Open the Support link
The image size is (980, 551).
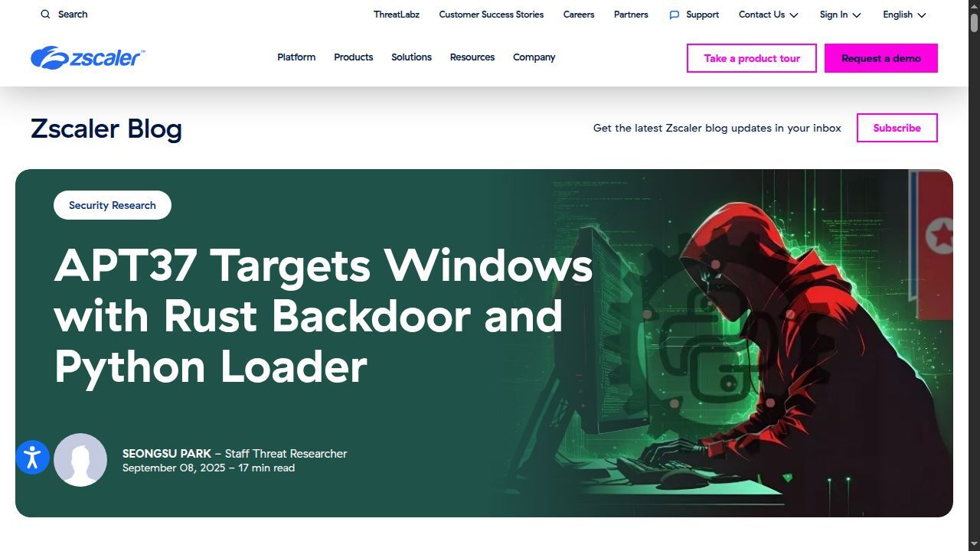tap(702, 15)
